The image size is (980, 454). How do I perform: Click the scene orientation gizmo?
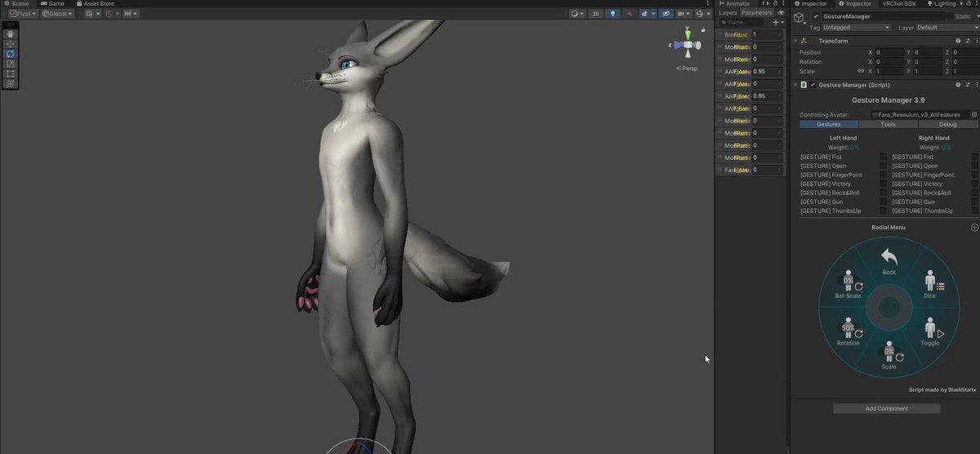coord(688,45)
